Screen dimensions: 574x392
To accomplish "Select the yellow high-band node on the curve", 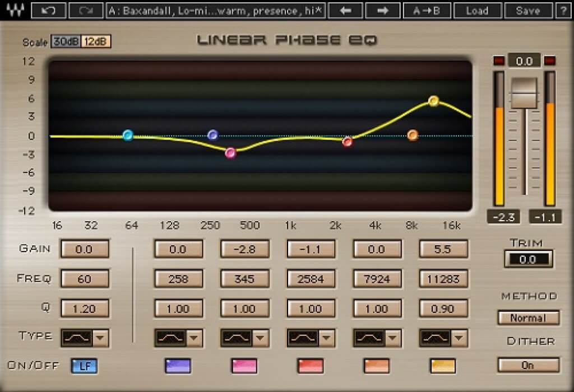I will [x=433, y=100].
